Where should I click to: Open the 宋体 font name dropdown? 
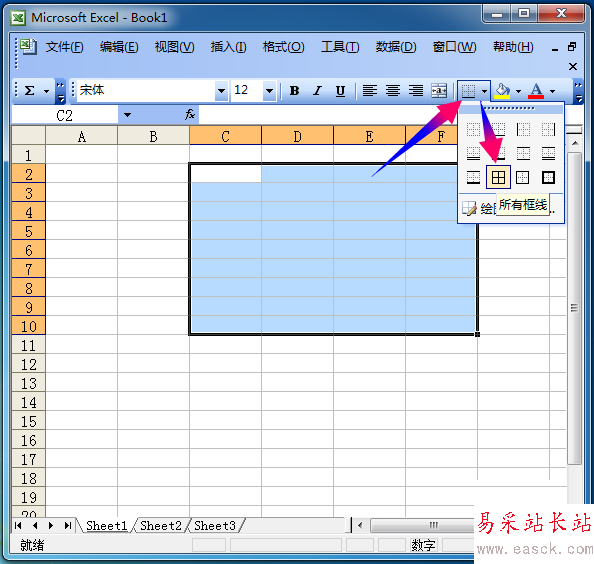[221, 91]
